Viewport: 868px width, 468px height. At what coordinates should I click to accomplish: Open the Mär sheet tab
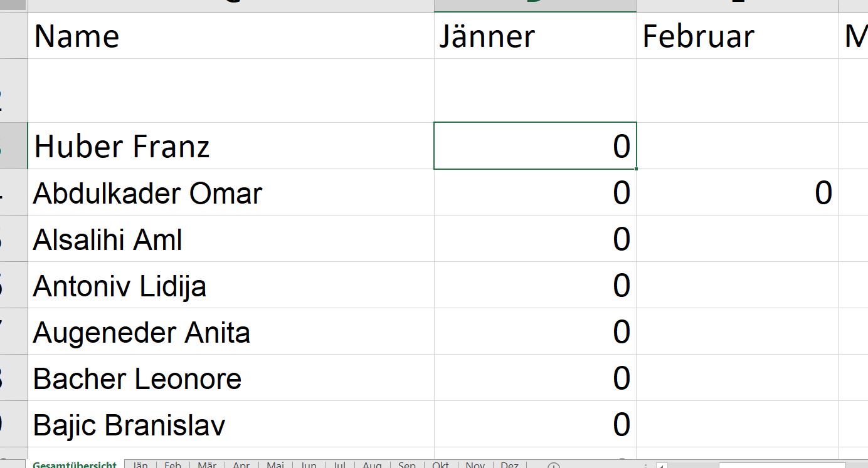[207, 465]
